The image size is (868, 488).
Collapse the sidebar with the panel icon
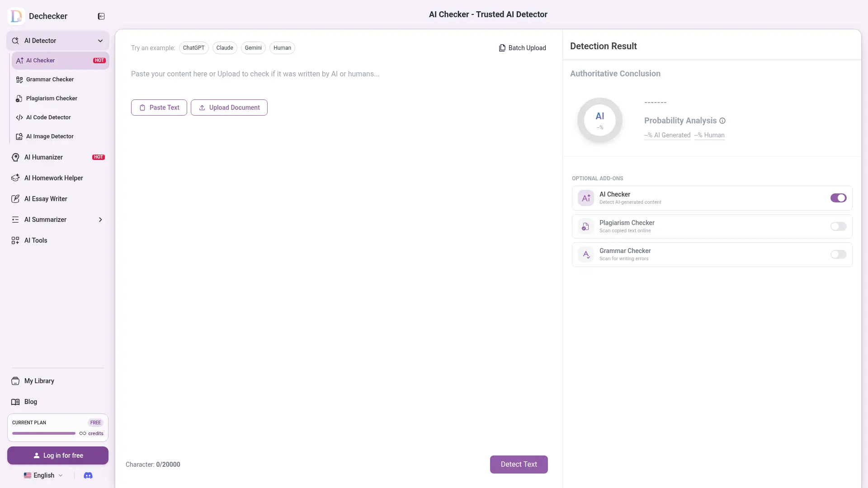click(x=101, y=16)
